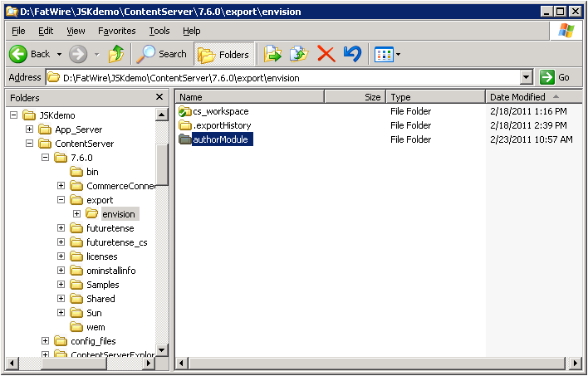Screen dimensions: 588x376
Task: Select the export folder in tree
Action: (92, 200)
